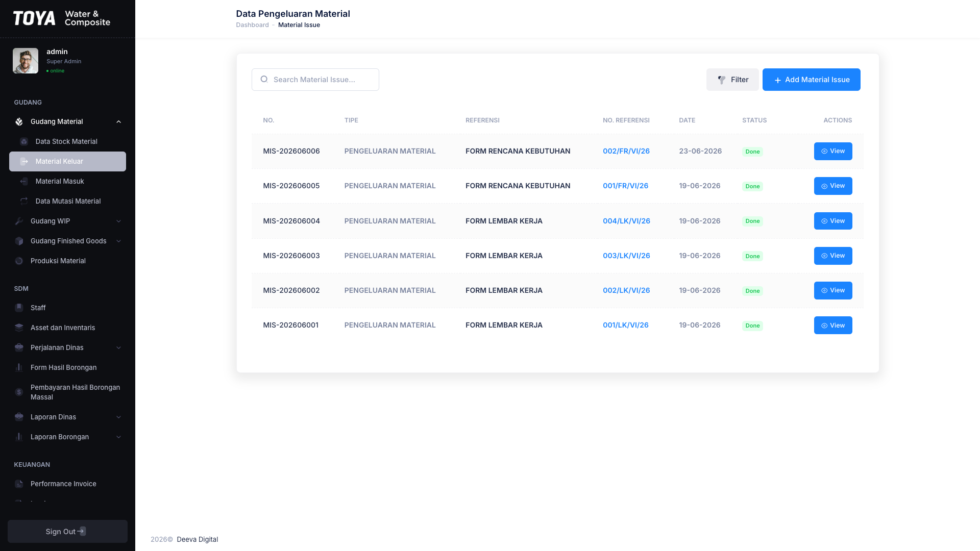Screen dimensions: 980x551
Task: Click the Form Hasil Borongan chart icon
Action: (19, 368)
